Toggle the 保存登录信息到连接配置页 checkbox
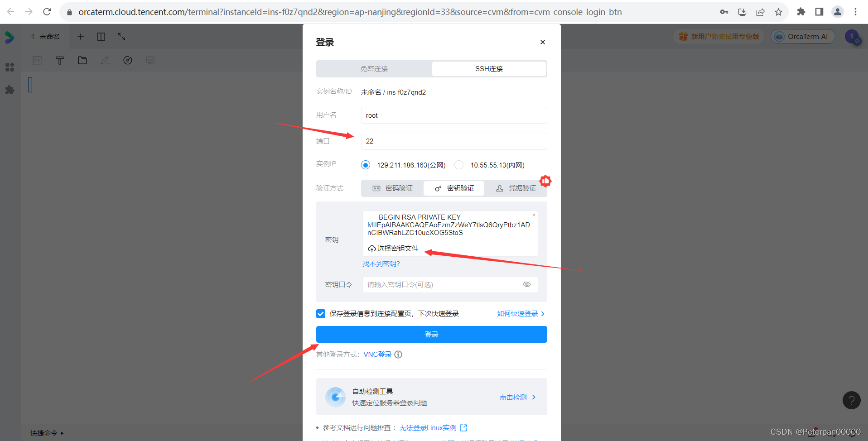Viewport: 868px width, 441px height. coord(321,314)
